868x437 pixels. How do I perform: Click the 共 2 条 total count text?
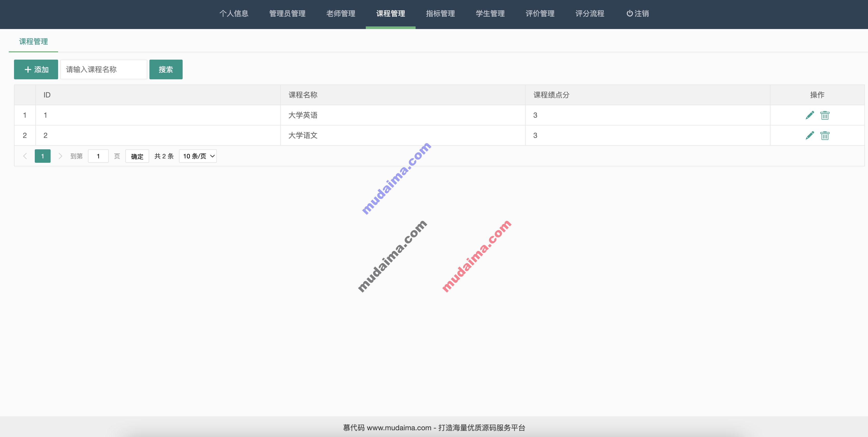point(164,156)
